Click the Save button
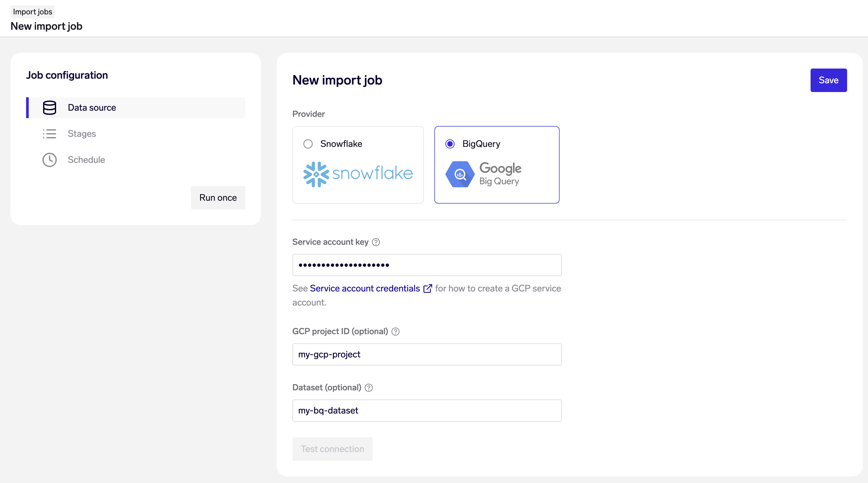Screen dimensions: 868x483 [829, 80]
